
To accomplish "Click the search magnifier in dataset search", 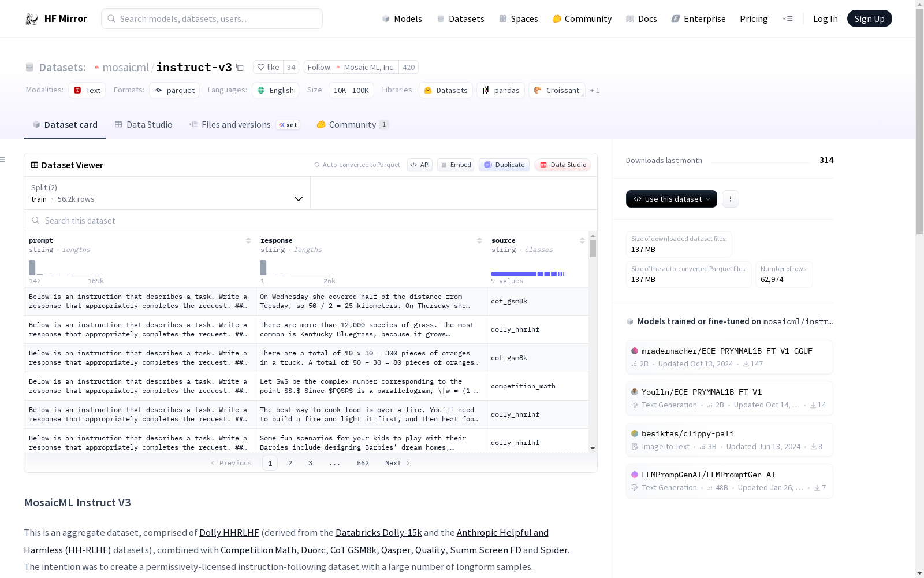I will 36,220.
